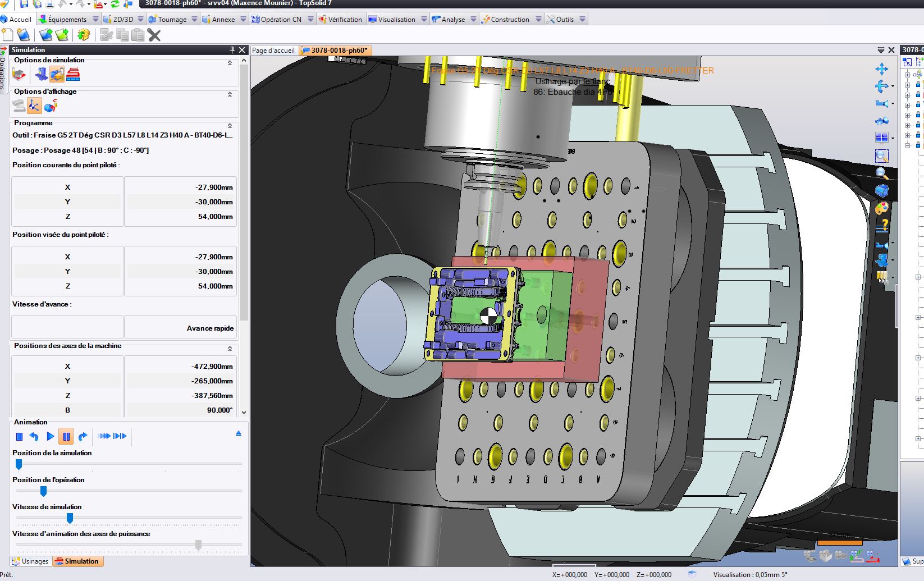Image resolution: width=924 pixels, height=581 pixels.
Task: Open the color palette rendering icon
Action: (881, 208)
